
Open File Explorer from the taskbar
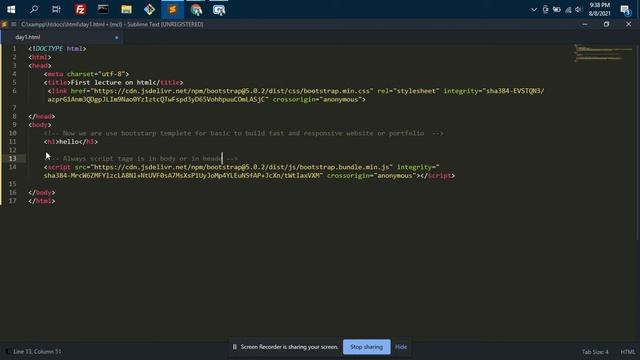(x=126, y=9)
